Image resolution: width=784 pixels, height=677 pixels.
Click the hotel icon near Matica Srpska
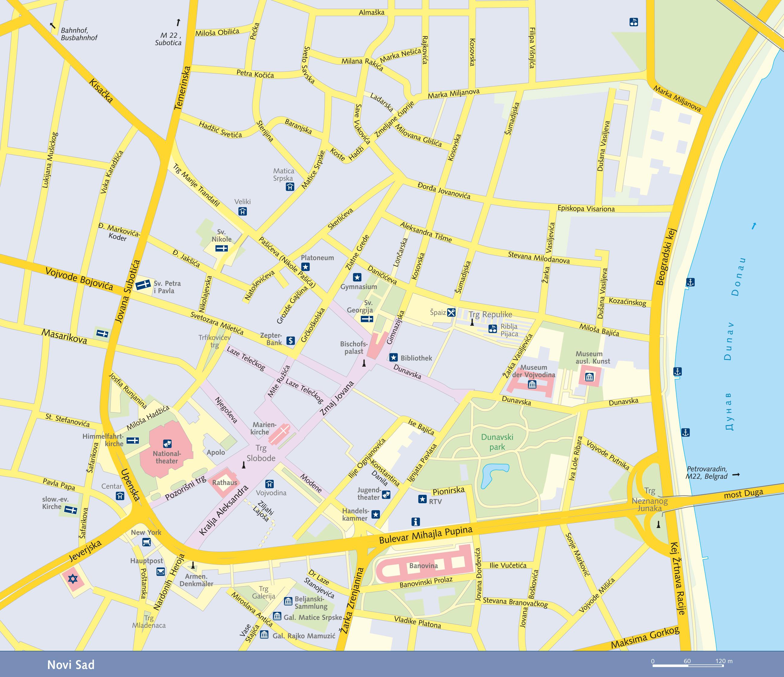290,186
